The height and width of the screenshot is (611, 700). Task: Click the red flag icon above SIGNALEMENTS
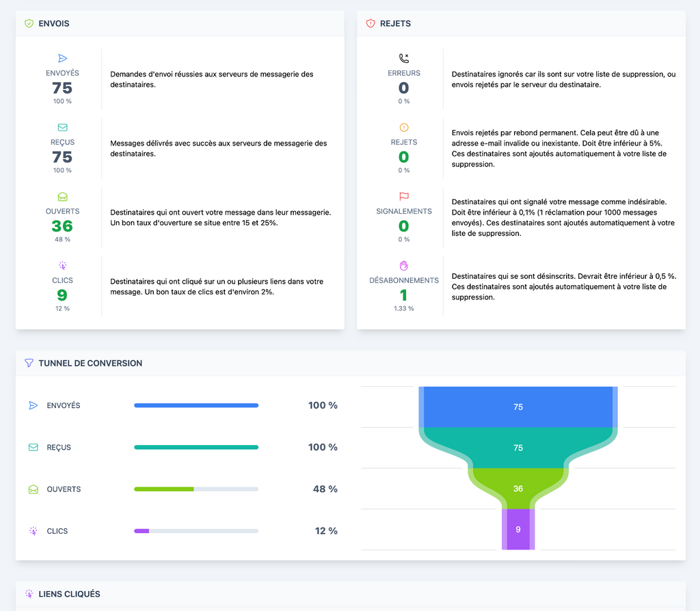point(404,196)
